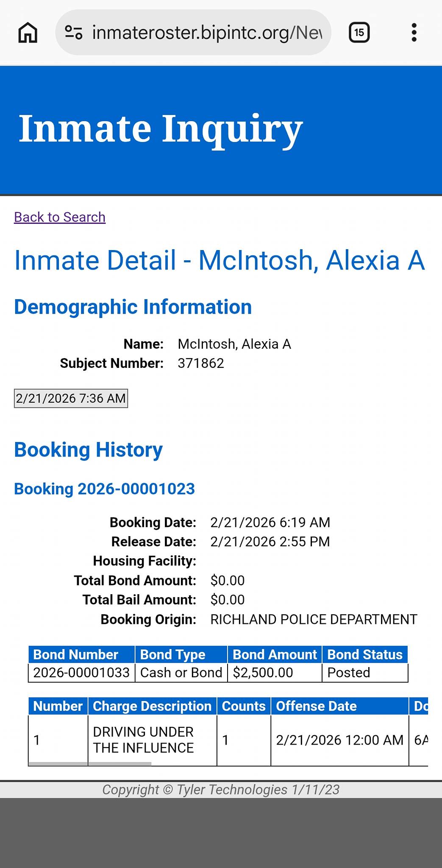Open the site settings icon in address bar
The height and width of the screenshot is (868, 442).
pos(73,33)
